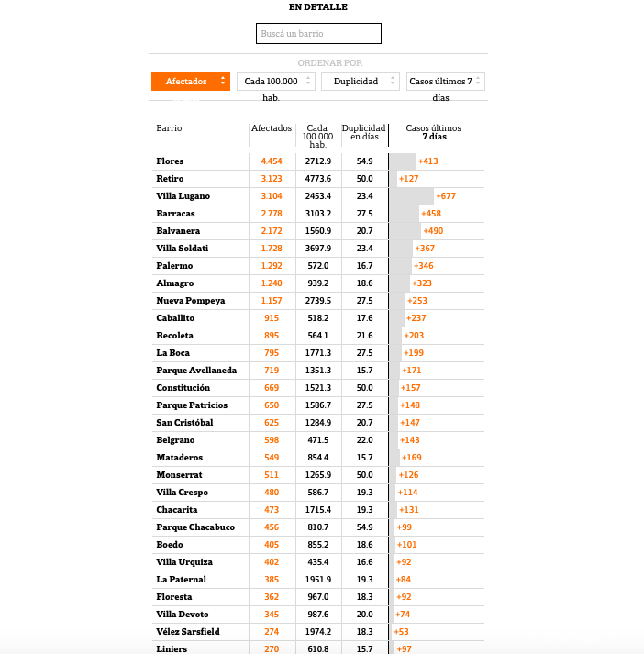Click the +677 cases bar for Villa Lugano

tap(412, 196)
